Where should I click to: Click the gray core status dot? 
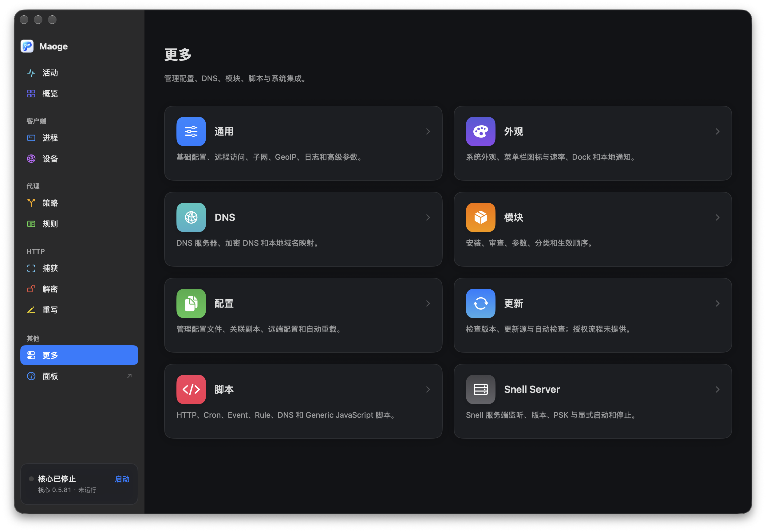pyautogui.click(x=31, y=479)
